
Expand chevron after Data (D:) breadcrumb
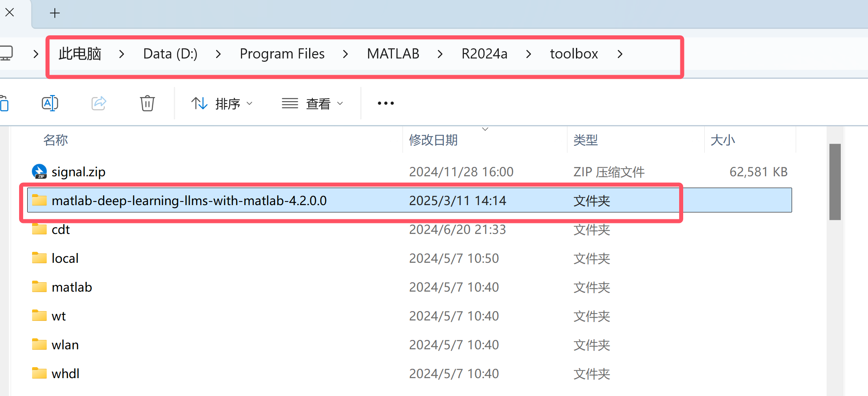[x=218, y=54]
